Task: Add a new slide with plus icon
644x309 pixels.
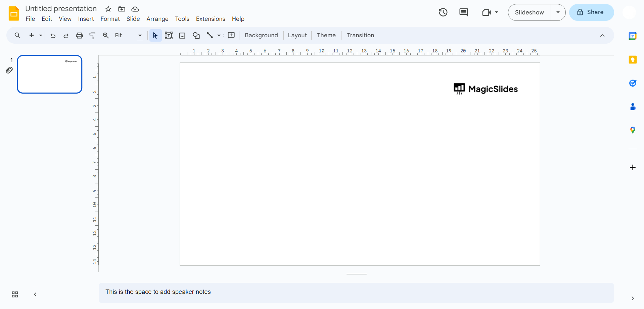Action: coord(32,35)
